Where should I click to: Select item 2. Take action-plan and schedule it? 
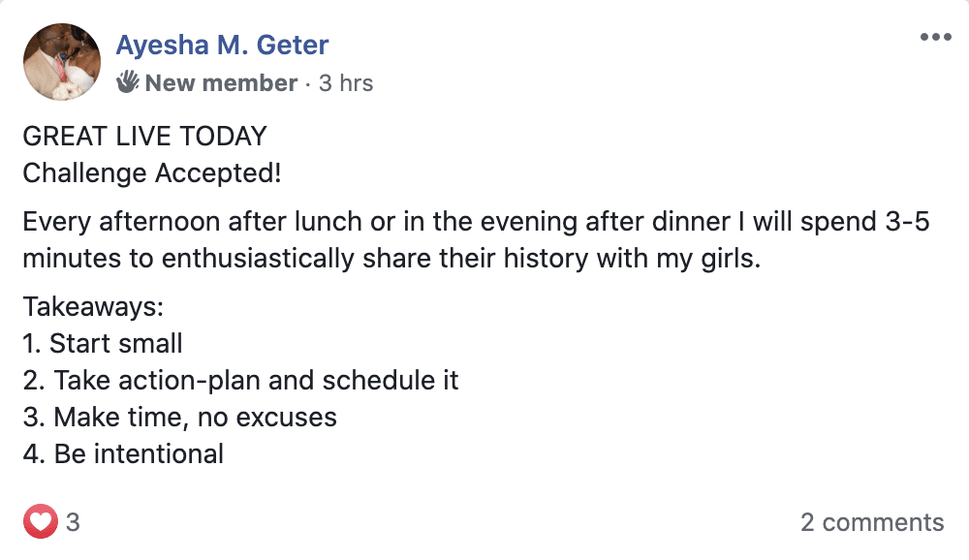click(241, 380)
